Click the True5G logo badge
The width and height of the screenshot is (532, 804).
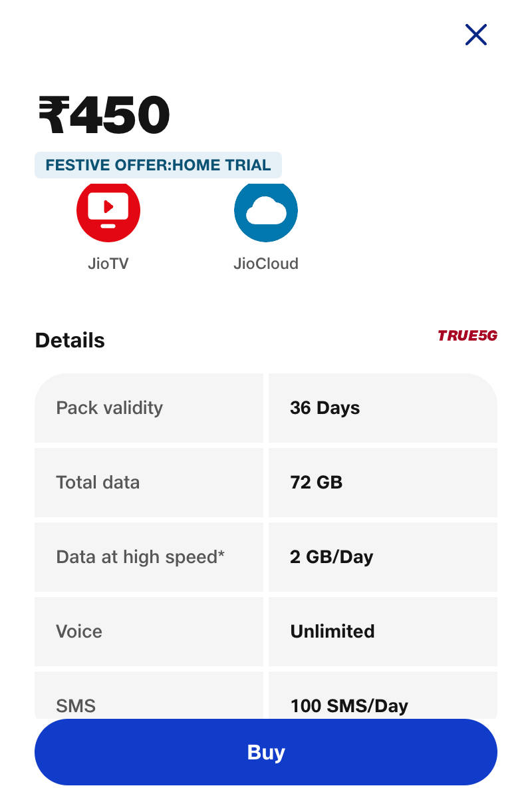[x=467, y=335]
